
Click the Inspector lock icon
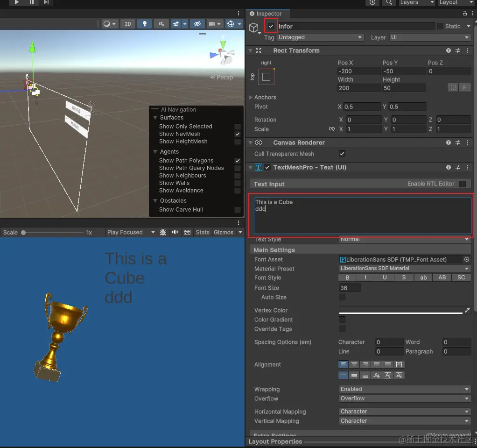[464, 14]
